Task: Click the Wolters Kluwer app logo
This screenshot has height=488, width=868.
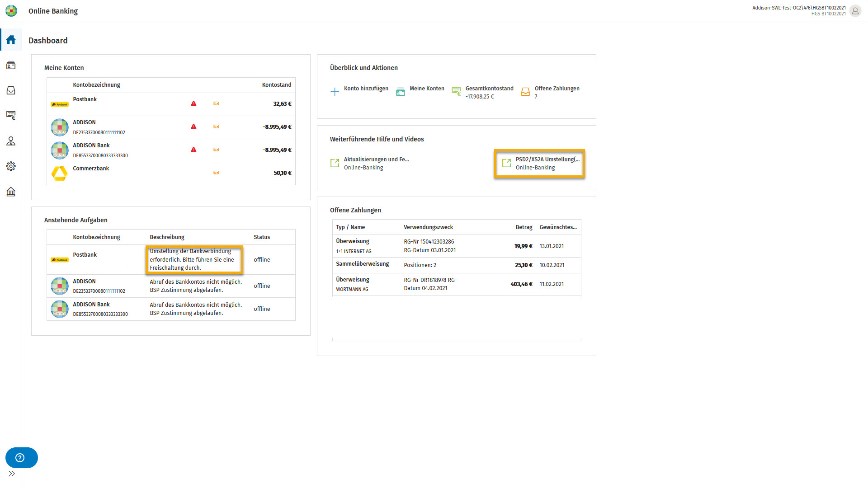Action: coord(11,11)
